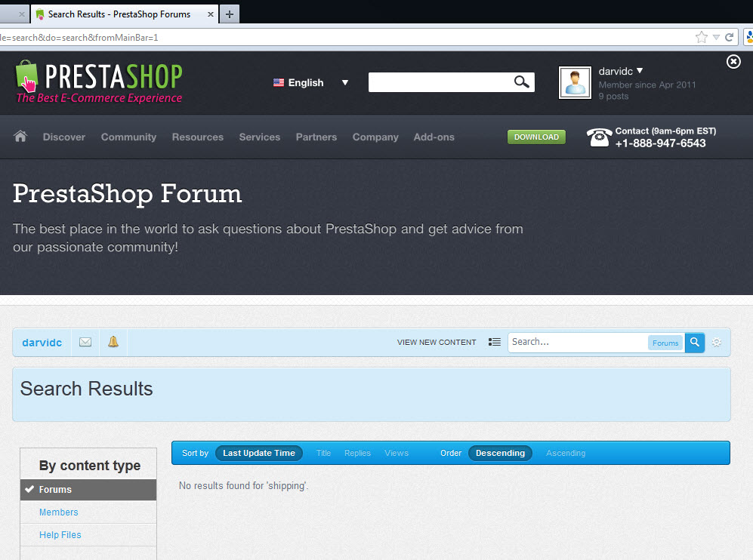The height and width of the screenshot is (560, 753).
Task: Click VIEW NEW CONTENT link
Action: (437, 342)
